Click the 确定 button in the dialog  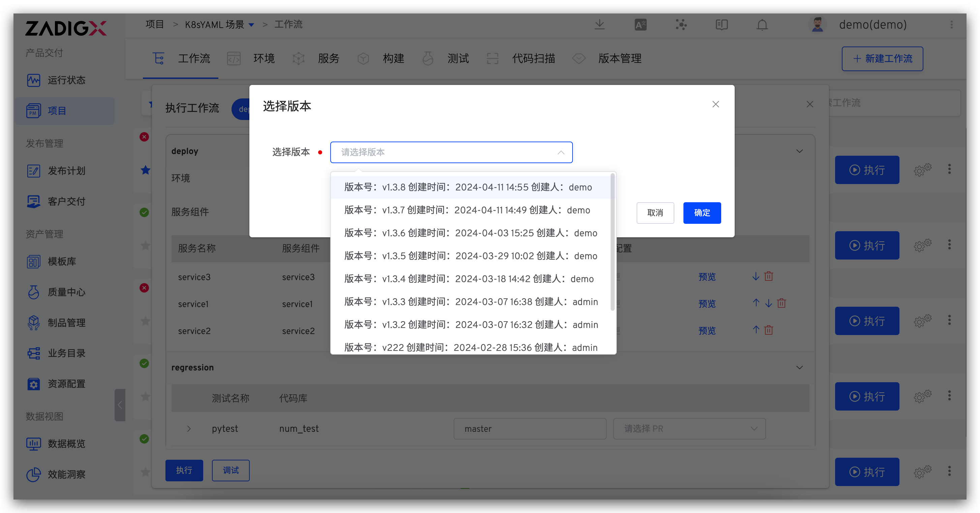tap(702, 213)
